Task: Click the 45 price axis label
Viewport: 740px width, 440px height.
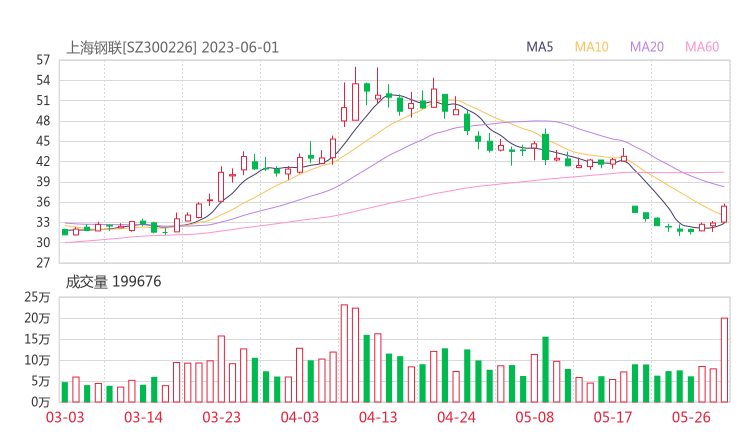Action: pyautogui.click(x=43, y=141)
